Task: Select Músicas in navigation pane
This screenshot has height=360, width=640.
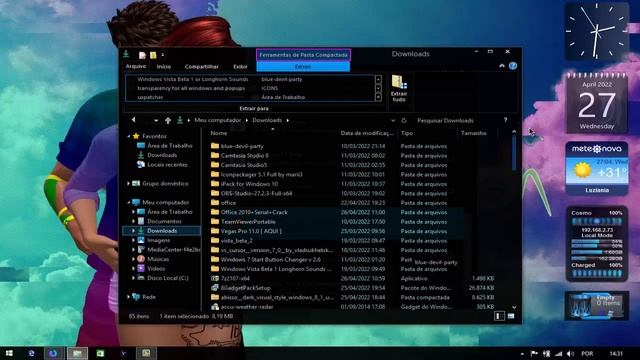Action: pos(158,259)
